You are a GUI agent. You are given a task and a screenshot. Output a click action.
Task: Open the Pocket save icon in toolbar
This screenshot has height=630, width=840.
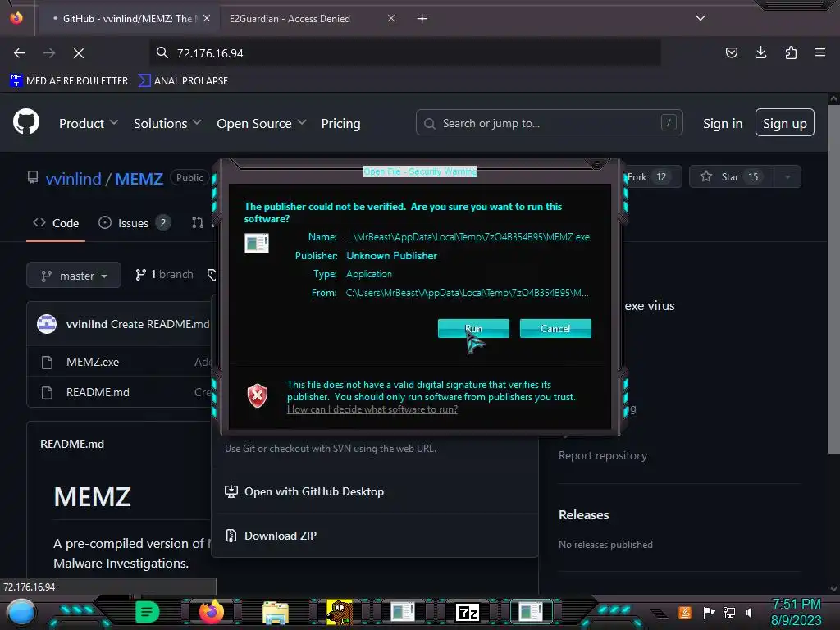(731, 52)
